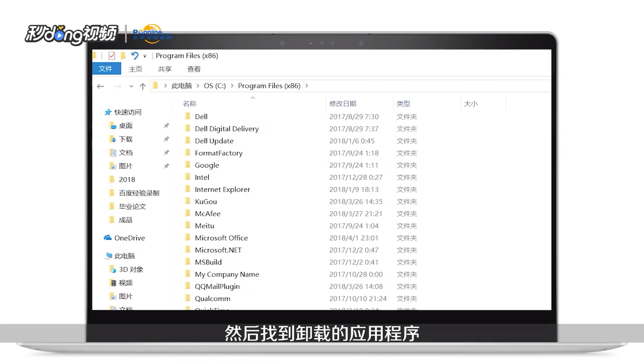Viewport: 644px width, 362px height.
Task: Open the Quick Access Toolbar customize dropdown
Action: pyautogui.click(x=144, y=56)
